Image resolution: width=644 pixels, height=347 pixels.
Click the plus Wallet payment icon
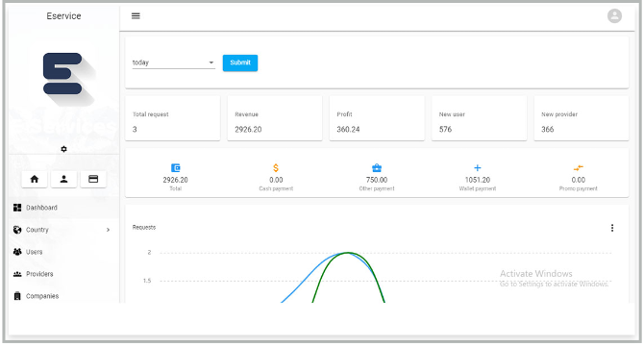click(478, 168)
